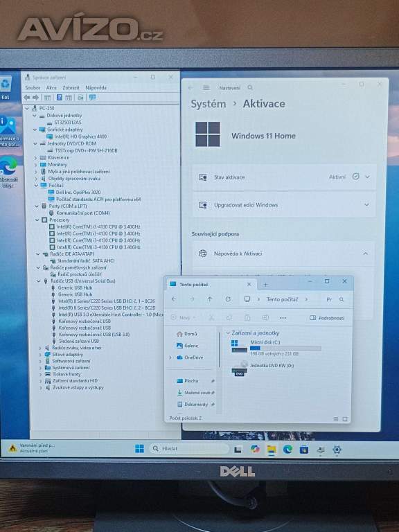Select Jednotka DVD RW (D:)
399x532 pixels.
(x=263, y=368)
